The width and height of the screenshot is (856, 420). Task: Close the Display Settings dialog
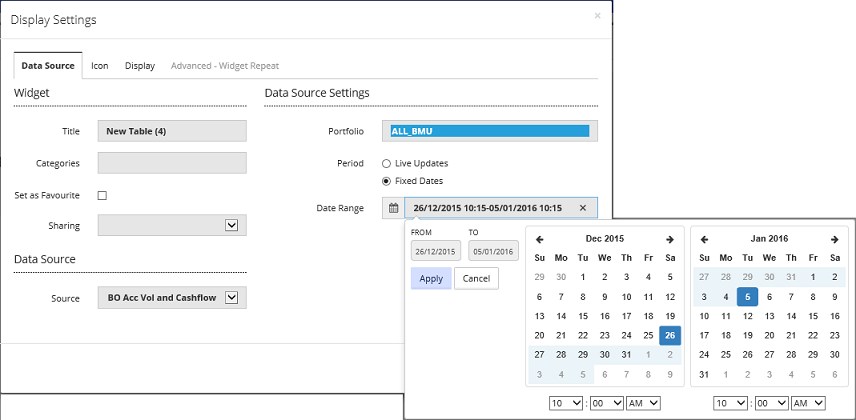coord(597,16)
